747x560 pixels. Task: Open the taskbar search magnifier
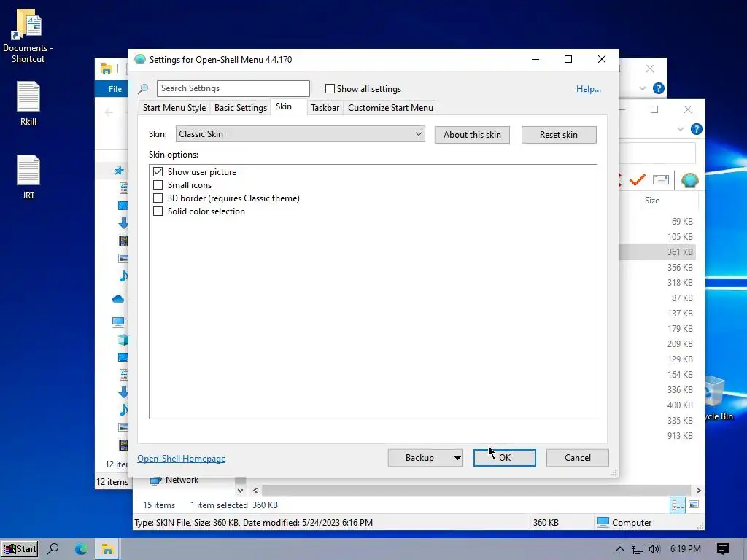(x=53, y=549)
